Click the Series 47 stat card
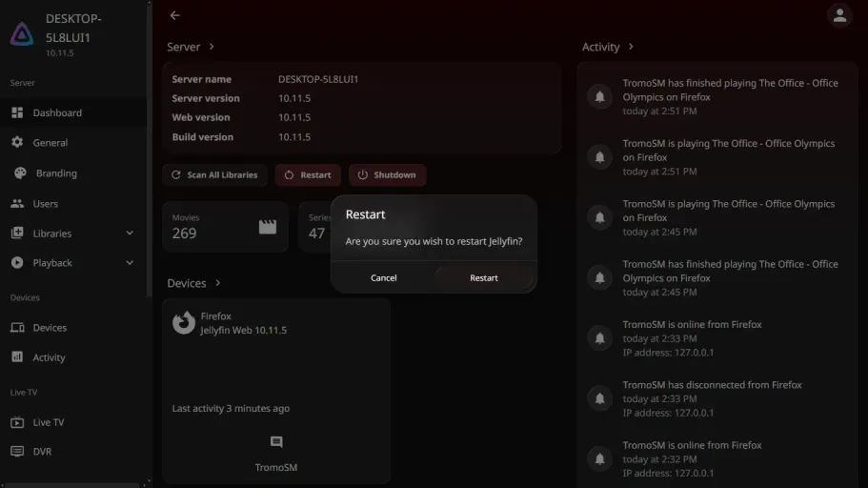Image resolution: width=868 pixels, height=488 pixels. point(315,227)
